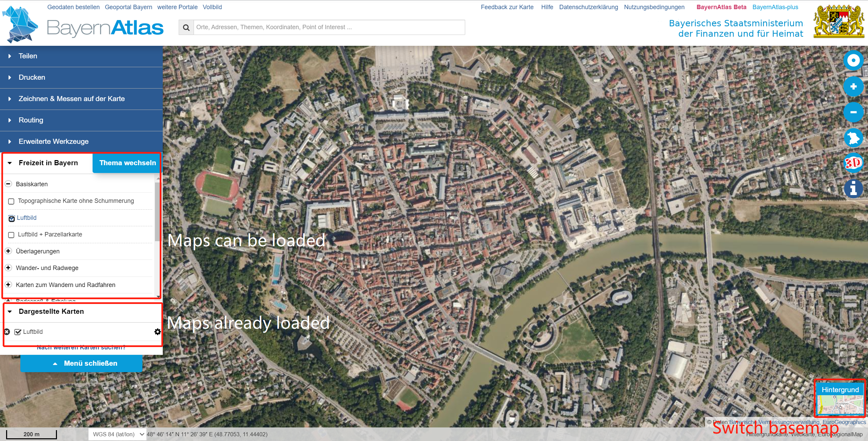Viewport: 868px width, 441px height.
Task: Expand the Überlagerungen group
Action: click(x=8, y=251)
